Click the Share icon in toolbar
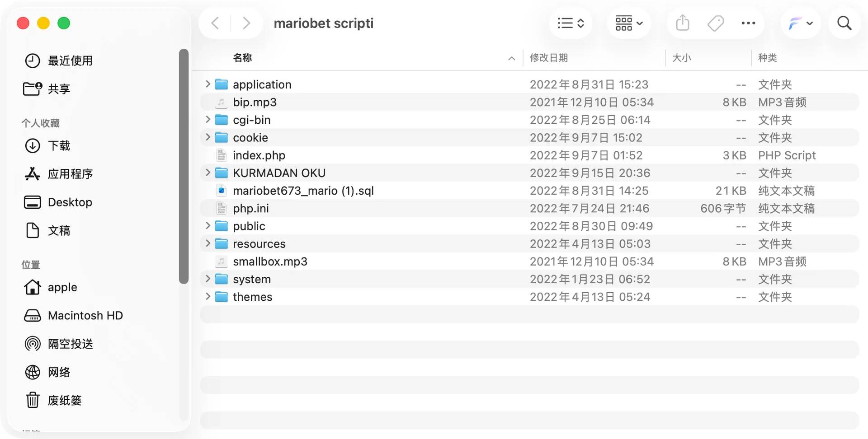Screen dimensions: 868x439 (683, 23)
